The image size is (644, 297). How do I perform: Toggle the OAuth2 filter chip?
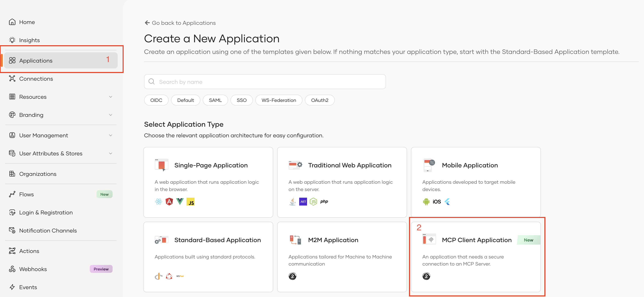(x=319, y=100)
